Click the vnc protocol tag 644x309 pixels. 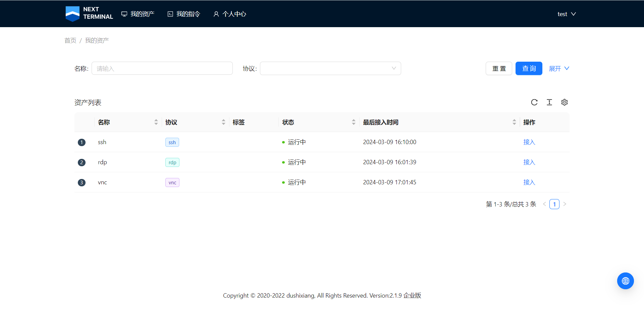click(172, 183)
